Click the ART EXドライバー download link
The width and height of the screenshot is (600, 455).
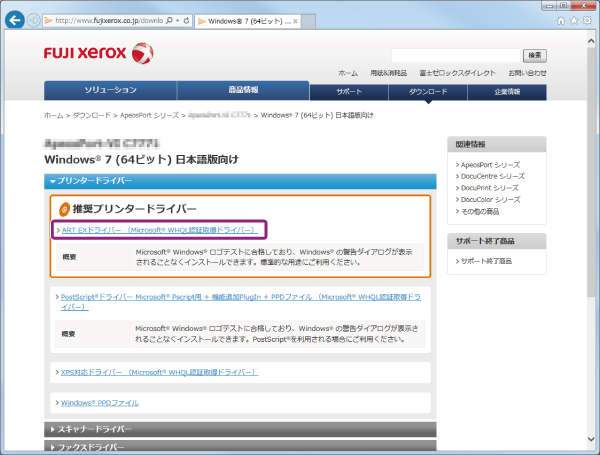(158, 230)
